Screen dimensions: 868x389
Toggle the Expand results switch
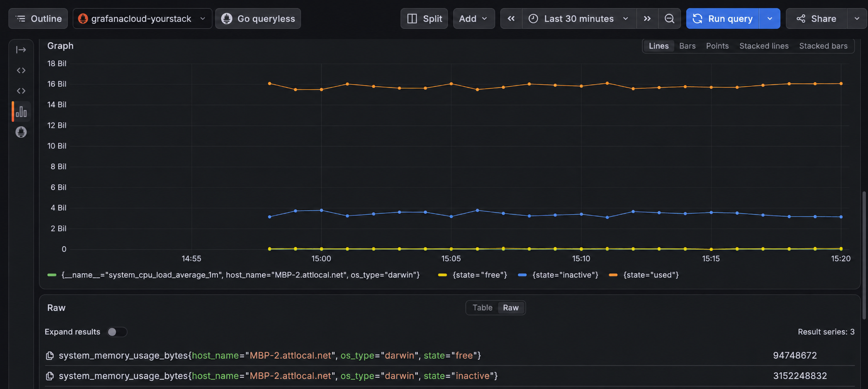pyautogui.click(x=117, y=332)
